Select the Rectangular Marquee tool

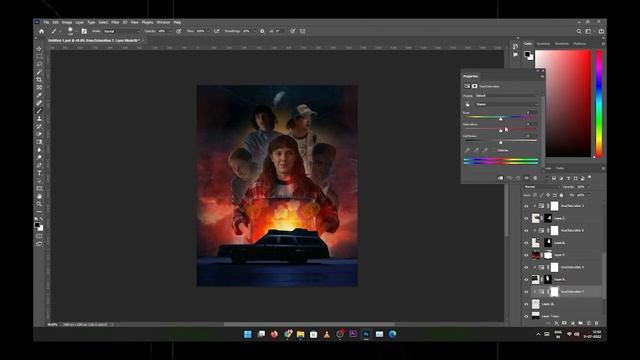pyautogui.click(x=39, y=56)
